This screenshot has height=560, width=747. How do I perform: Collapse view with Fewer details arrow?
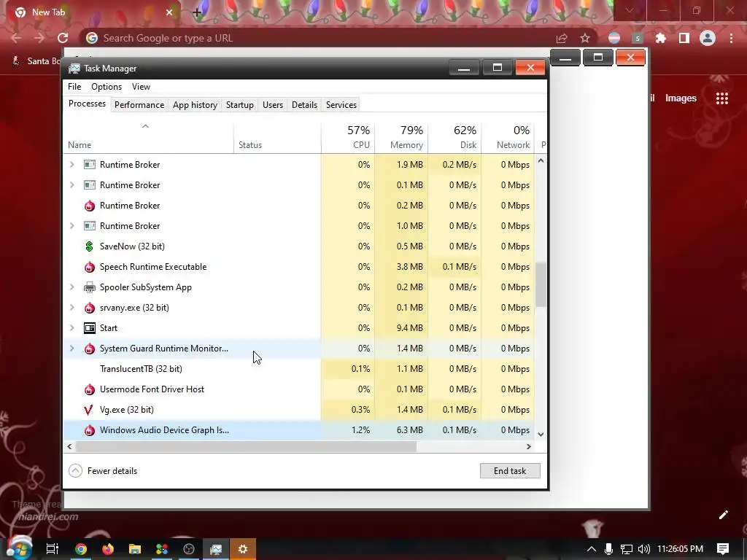(75, 471)
